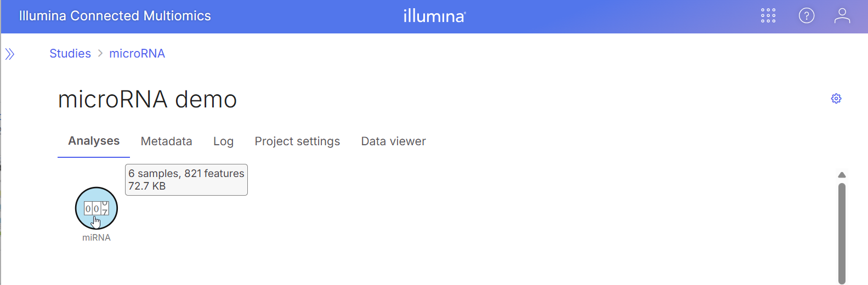Go to the Project settings tab
Screen dimensions: 868x285
coord(297,141)
